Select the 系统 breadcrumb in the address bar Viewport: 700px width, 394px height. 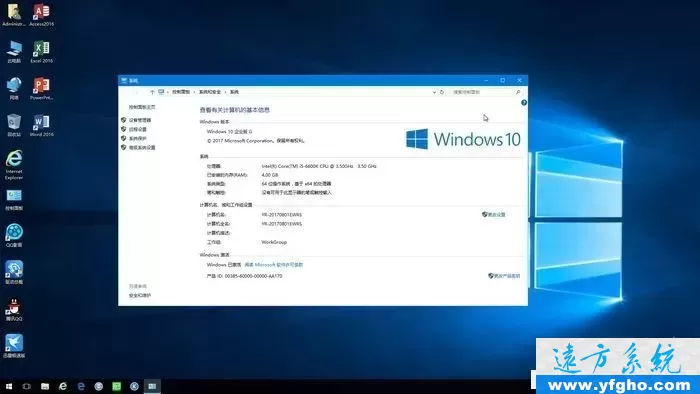(x=234, y=92)
